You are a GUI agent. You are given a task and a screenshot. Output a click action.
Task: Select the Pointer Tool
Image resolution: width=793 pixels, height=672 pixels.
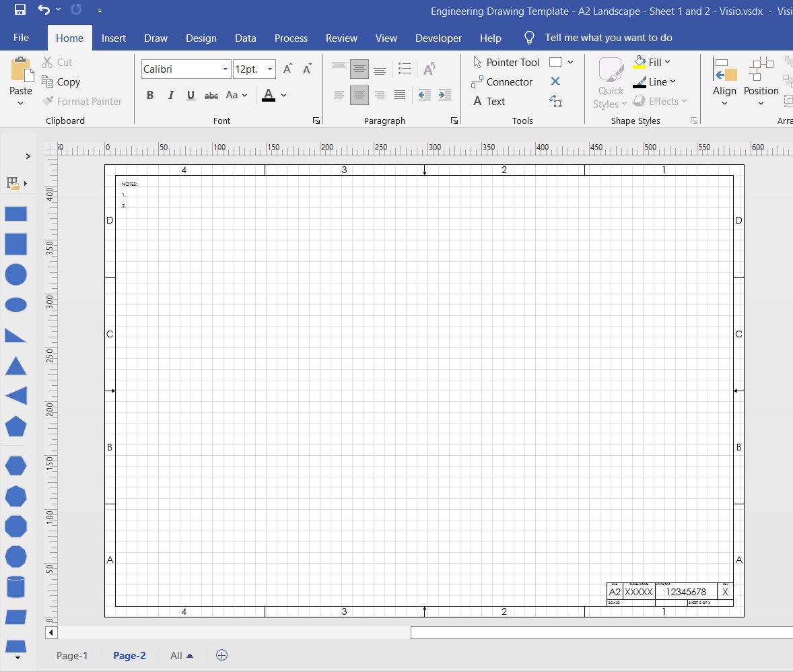506,62
